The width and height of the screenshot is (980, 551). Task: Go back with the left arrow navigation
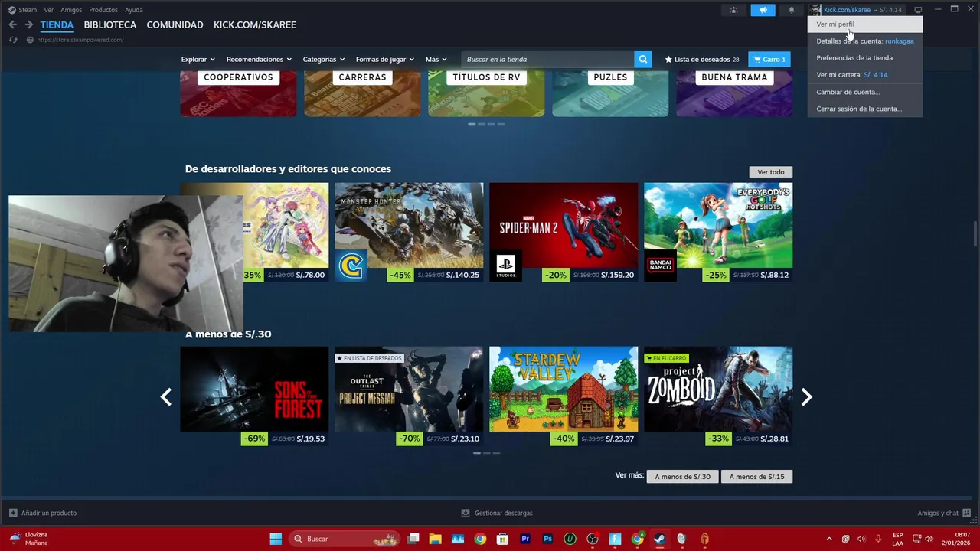pos(12,24)
